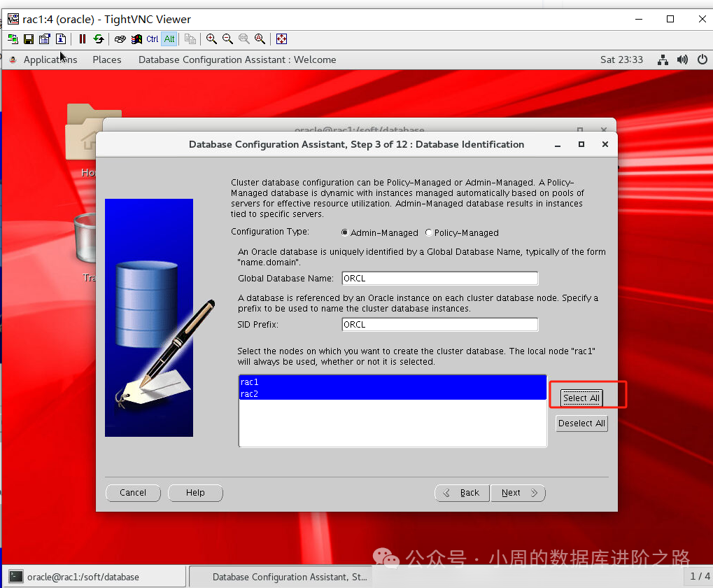Click Next to proceed to step 4

(x=518, y=493)
